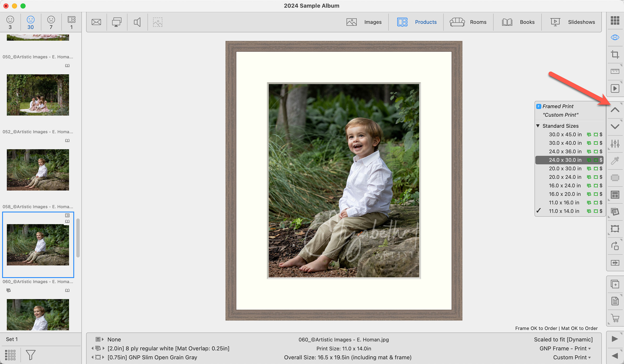Click the filter funnel icon
The height and width of the screenshot is (364, 624).
coord(31,355)
